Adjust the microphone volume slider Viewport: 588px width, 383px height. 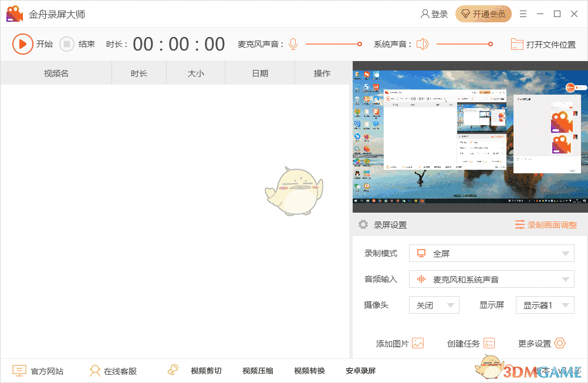334,43
